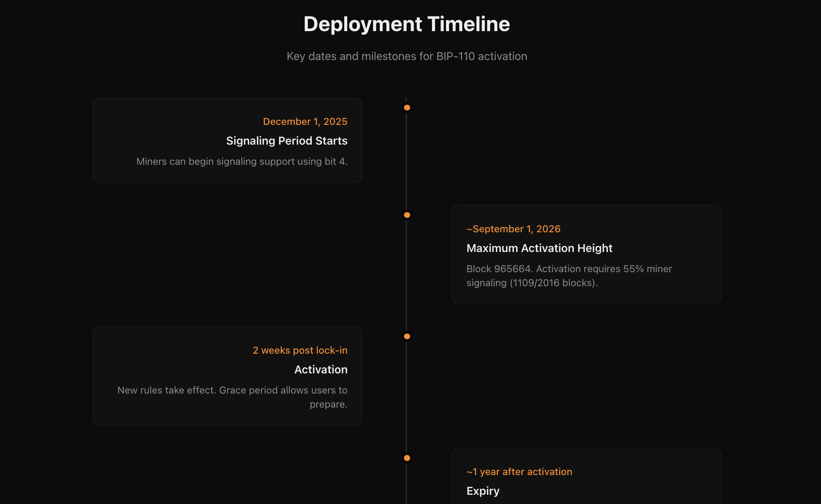Select the Signaling Period Starts title text
Screen dimensions: 821x504
pos(287,141)
